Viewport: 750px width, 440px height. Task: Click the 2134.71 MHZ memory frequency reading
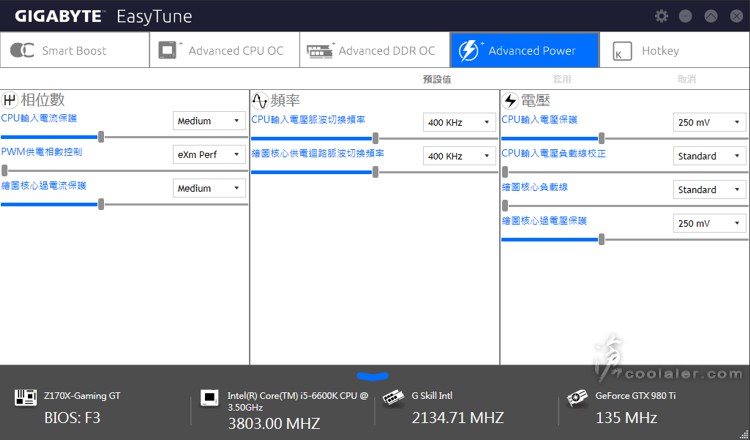(x=458, y=418)
